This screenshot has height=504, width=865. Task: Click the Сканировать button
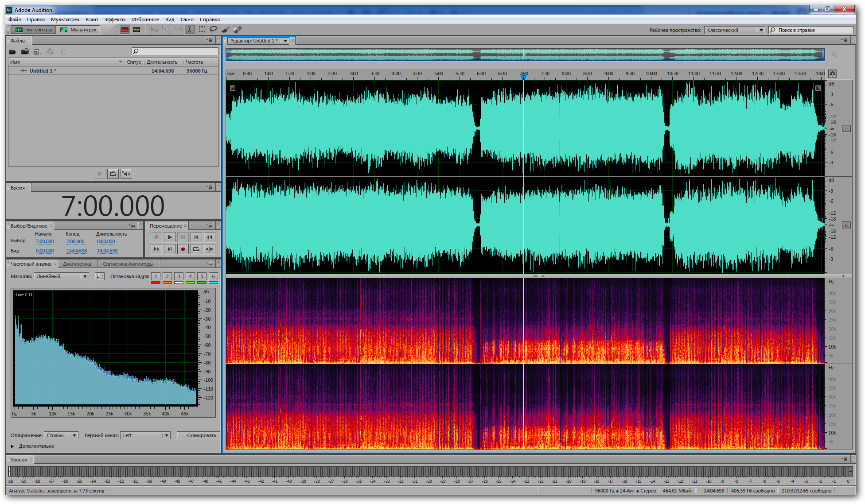[201, 435]
